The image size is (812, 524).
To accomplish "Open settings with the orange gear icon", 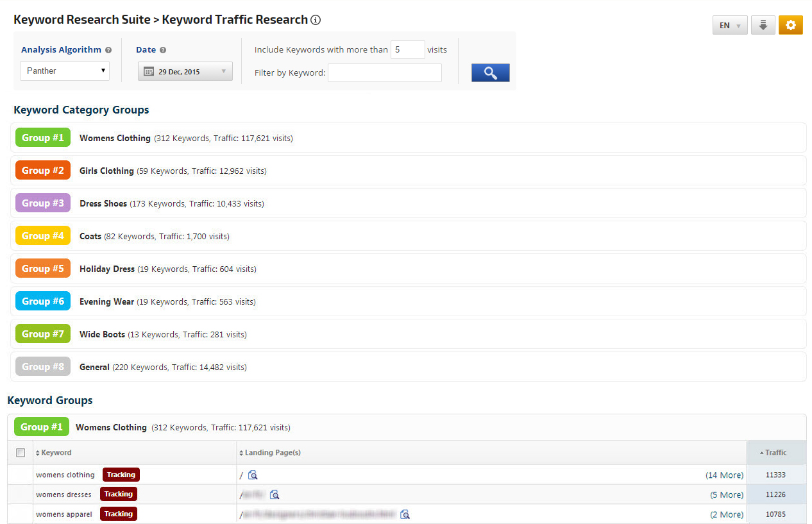I will click(790, 25).
